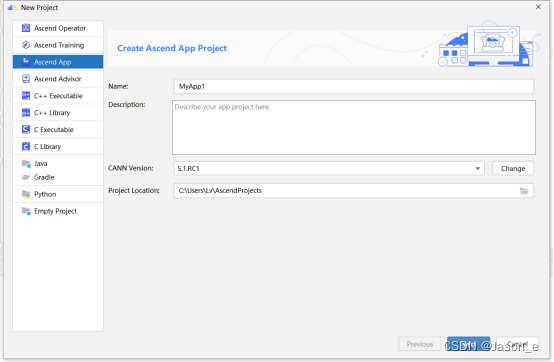Click the Gradle elephant icon
This screenshot has height=362, width=554.
[x=26, y=177]
